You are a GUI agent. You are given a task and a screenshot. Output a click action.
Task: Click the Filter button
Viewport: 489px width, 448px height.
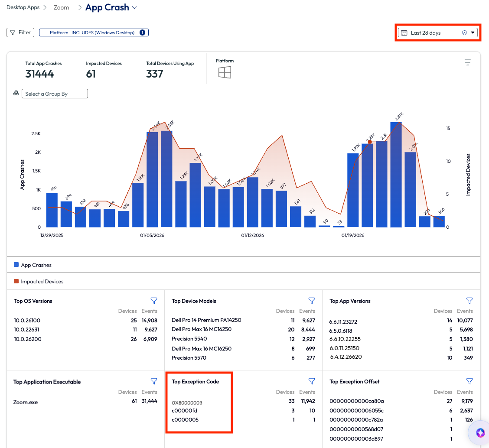click(x=20, y=32)
